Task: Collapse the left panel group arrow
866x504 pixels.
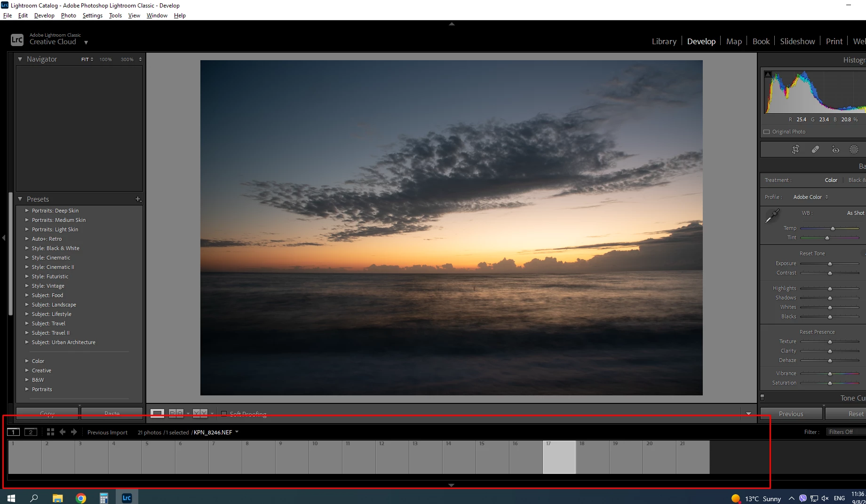Action: click(x=4, y=238)
